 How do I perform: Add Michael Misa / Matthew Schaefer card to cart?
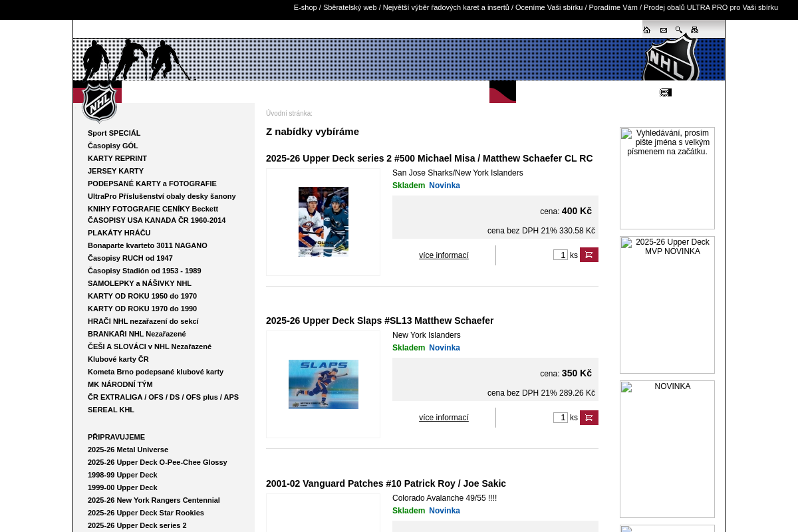point(589,255)
